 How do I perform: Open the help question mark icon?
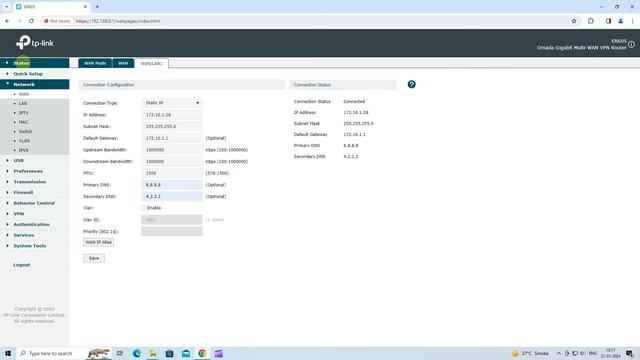coord(411,84)
